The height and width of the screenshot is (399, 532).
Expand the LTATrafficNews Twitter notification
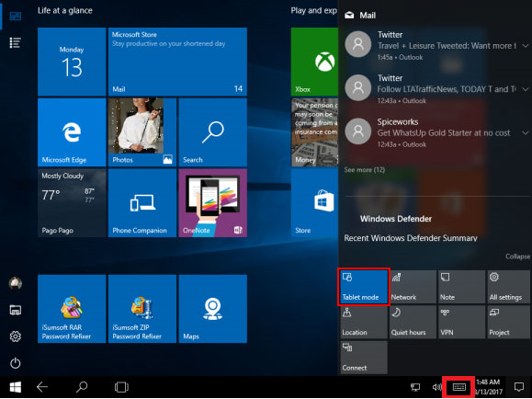[526, 89]
